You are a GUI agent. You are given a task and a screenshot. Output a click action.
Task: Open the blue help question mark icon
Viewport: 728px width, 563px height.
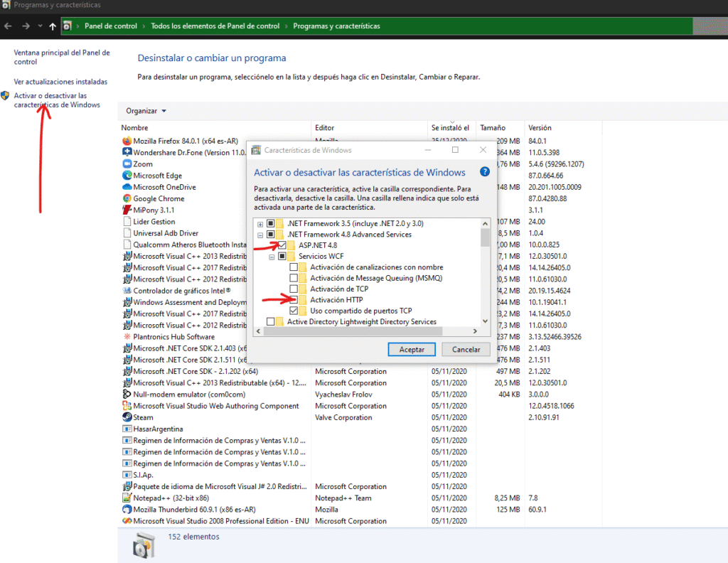point(485,172)
